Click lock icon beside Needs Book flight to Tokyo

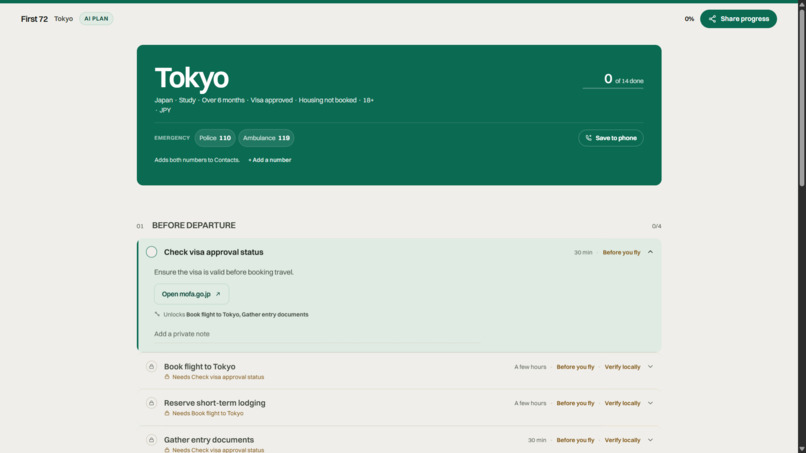click(167, 413)
